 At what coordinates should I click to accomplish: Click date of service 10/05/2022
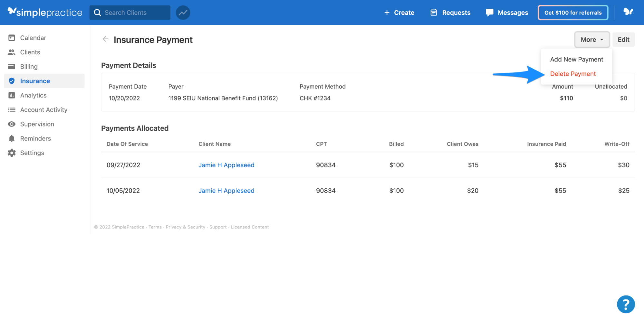[123, 191]
